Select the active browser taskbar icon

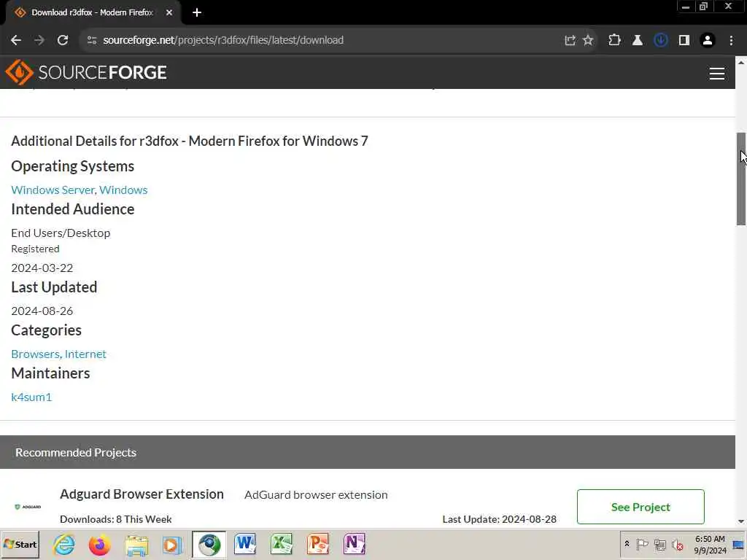209,545
